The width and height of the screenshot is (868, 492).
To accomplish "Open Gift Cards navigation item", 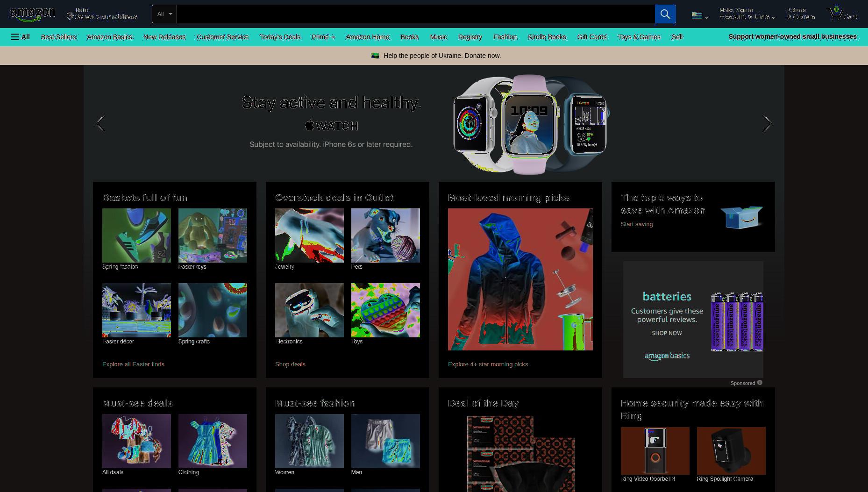I will click(592, 37).
